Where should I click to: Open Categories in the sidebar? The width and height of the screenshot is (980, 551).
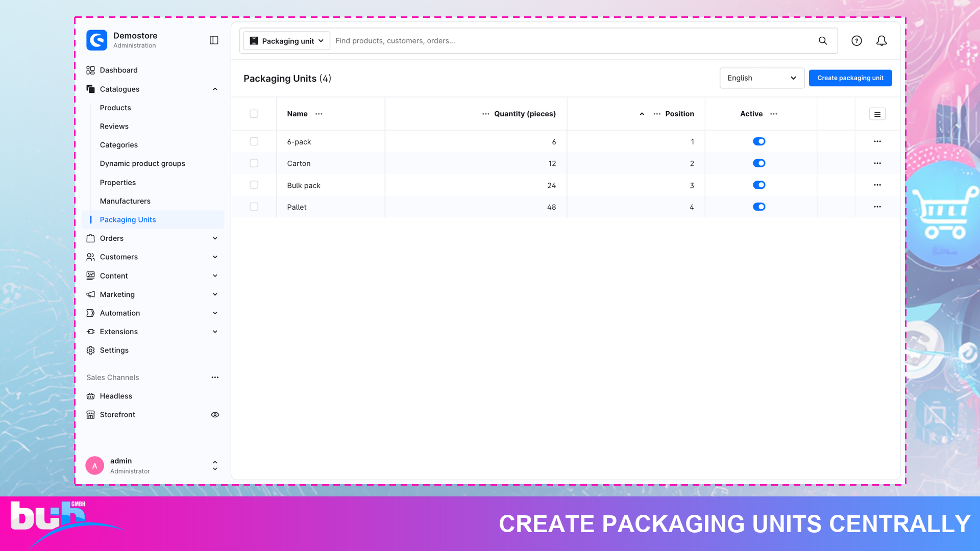point(119,145)
